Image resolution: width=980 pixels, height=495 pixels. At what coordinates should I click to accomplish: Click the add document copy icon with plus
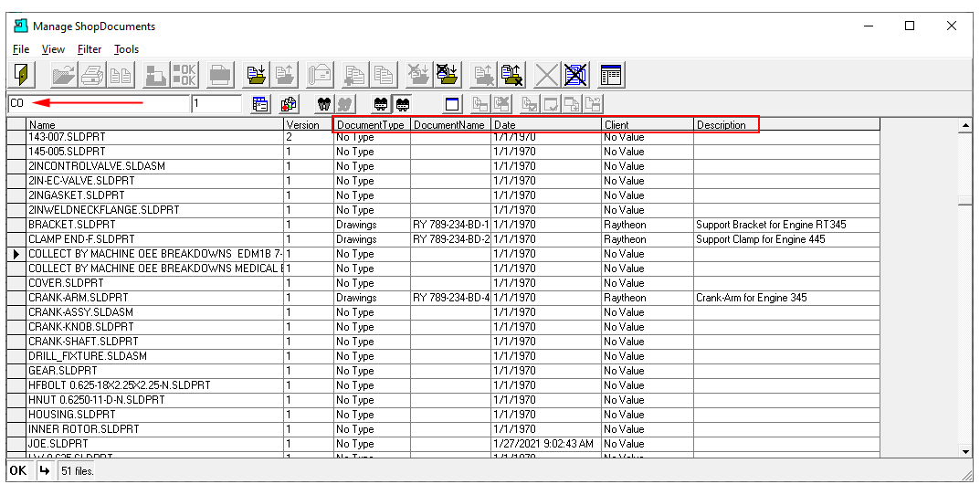click(x=354, y=75)
